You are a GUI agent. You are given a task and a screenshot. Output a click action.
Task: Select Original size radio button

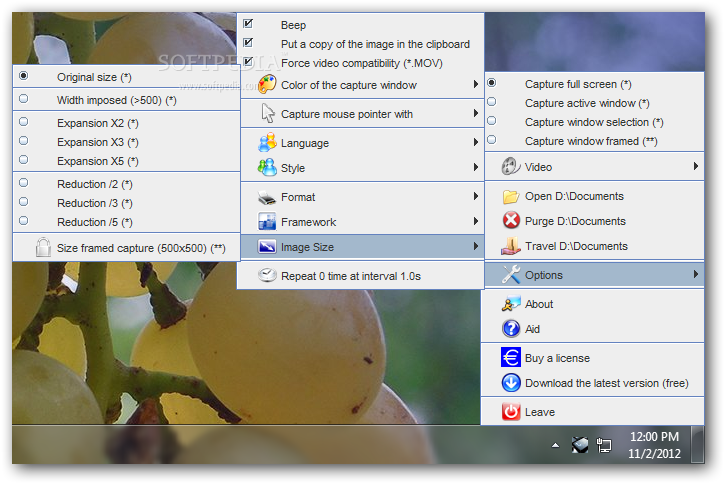(24, 75)
